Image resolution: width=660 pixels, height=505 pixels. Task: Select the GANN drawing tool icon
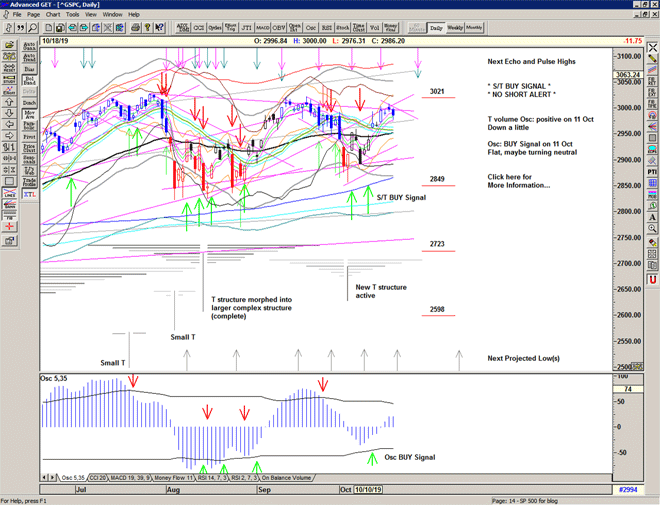tap(9, 205)
